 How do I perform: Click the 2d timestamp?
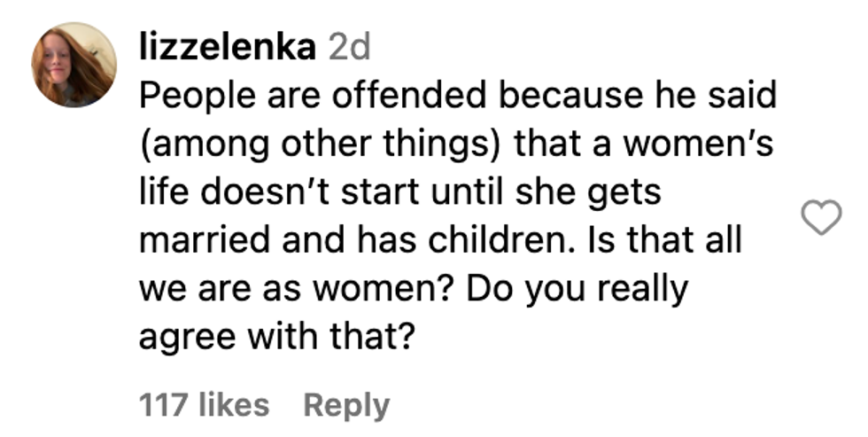point(349,48)
